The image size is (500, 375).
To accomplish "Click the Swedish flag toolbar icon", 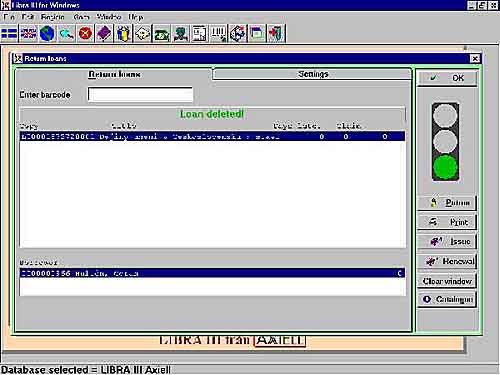I will click(9, 34).
